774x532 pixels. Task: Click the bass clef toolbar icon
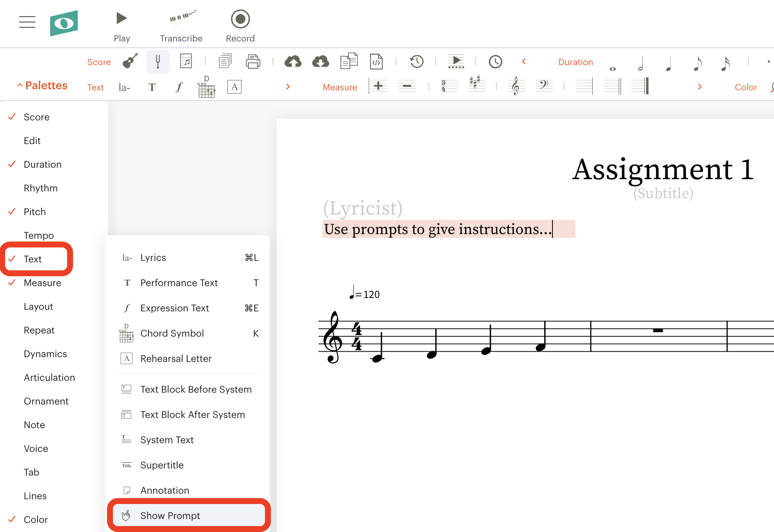(544, 86)
